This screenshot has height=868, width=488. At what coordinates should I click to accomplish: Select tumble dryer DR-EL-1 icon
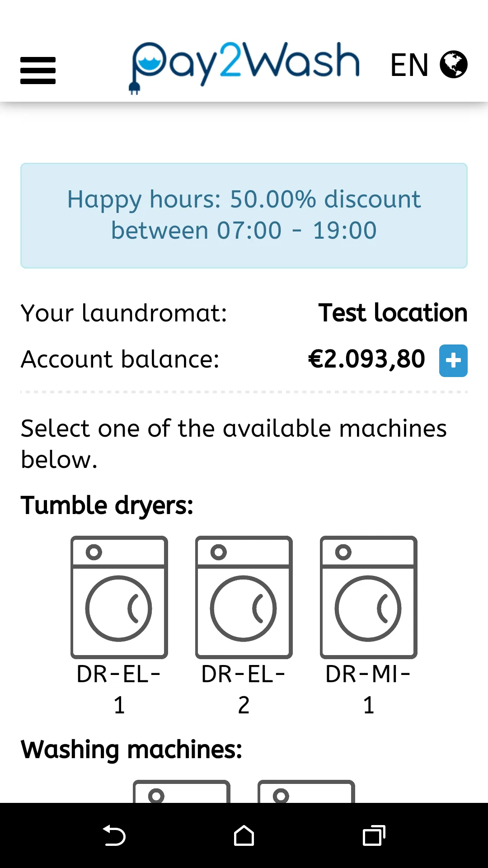tap(119, 597)
